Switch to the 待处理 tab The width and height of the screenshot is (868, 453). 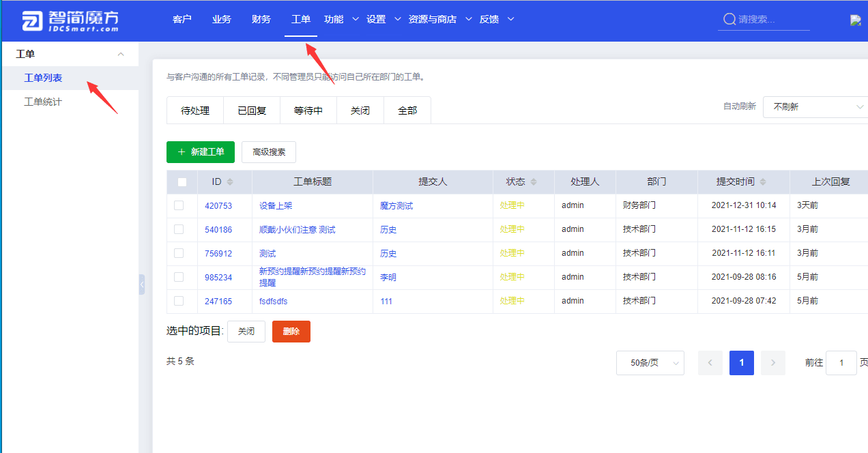click(195, 111)
